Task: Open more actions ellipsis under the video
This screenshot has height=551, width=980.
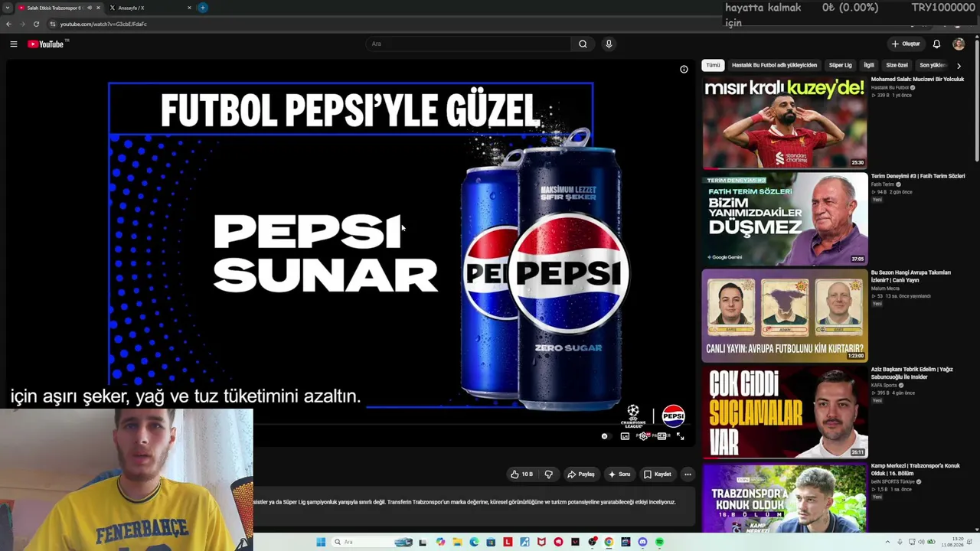Action: pos(688,474)
